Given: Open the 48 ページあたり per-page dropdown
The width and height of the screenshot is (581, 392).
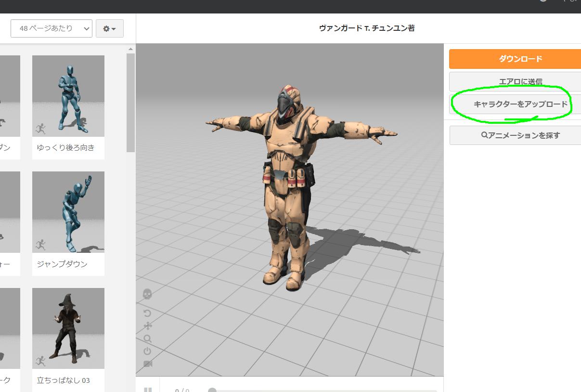Looking at the screenshot, I should tap(52, 28).
